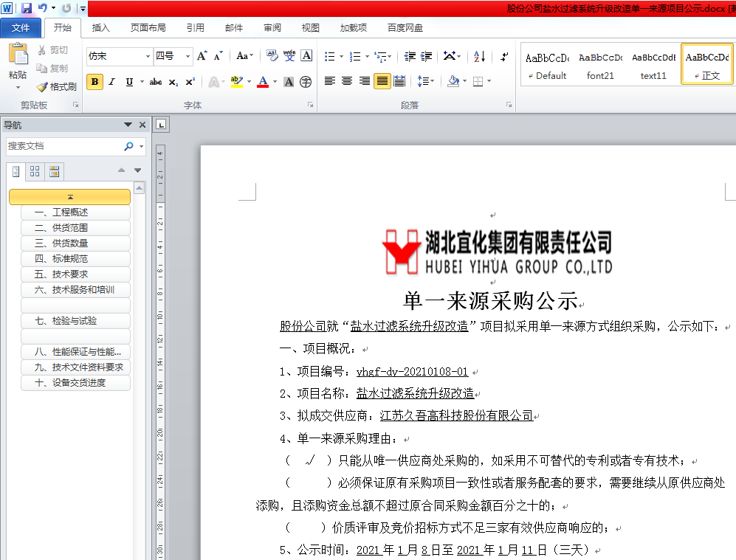Jump to heading 十、设备交货进度
Viewport: 736px width, 560px height.
(x=75, y=383)
